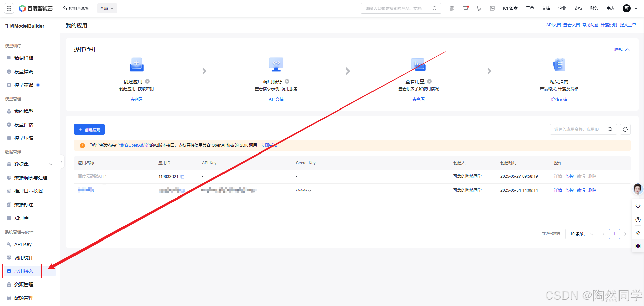This screenshot has width=644, height=306.
Task: Open 调用统计 in the sidebar
Action: pyautogui.click(x=24, y=258)
